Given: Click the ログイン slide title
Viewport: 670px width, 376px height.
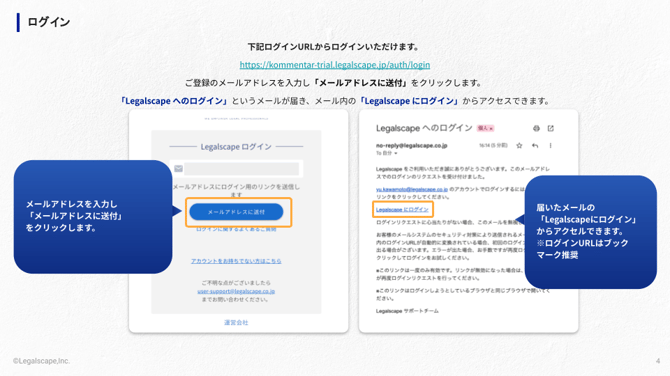Looking at the screenshot, I should pyautogui.click(x=48, y=22).
